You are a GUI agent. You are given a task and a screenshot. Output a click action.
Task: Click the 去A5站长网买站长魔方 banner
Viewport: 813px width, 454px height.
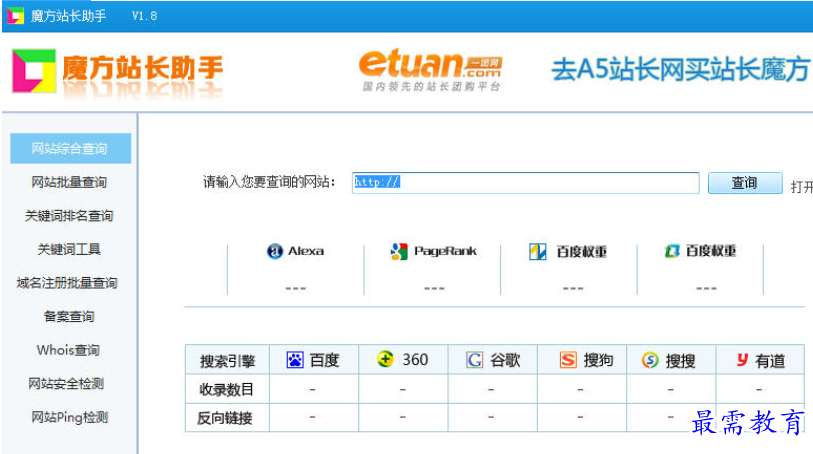click(x=681, y=69)
